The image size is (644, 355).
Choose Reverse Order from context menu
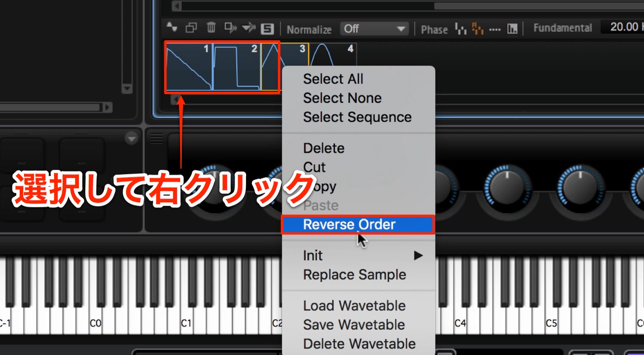pyautogui.click(x=358, y=224)
